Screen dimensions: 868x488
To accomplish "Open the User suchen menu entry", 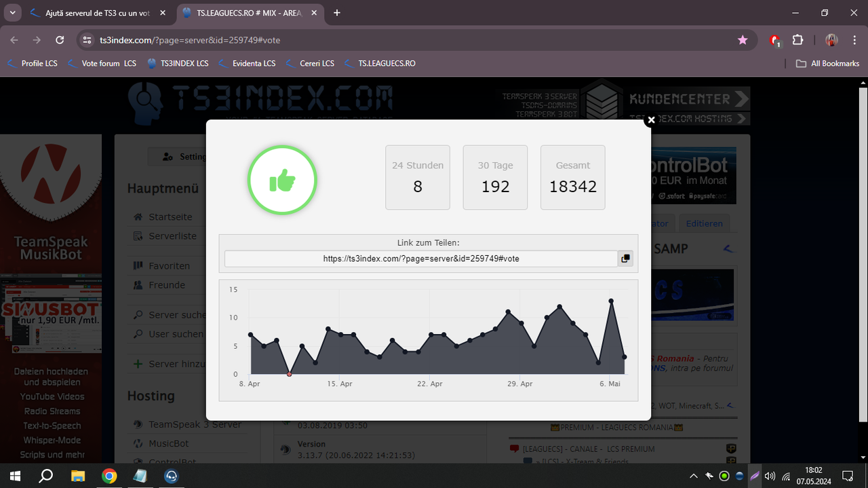I will click(167, 334).
